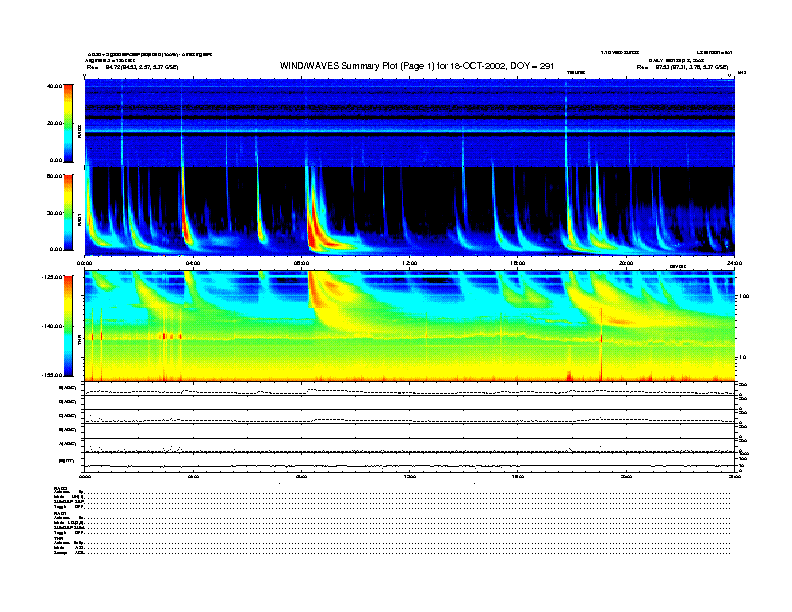Click the 30.00 label on RAD1 scale
This screenshot has width=792, height=612.
pyautogui.click(x=54, y=213)
